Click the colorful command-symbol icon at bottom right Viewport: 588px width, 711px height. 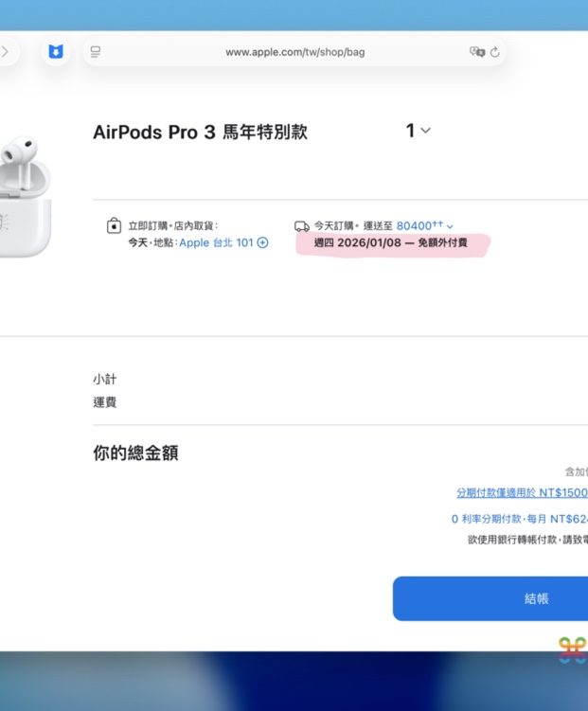pos(572,649)
